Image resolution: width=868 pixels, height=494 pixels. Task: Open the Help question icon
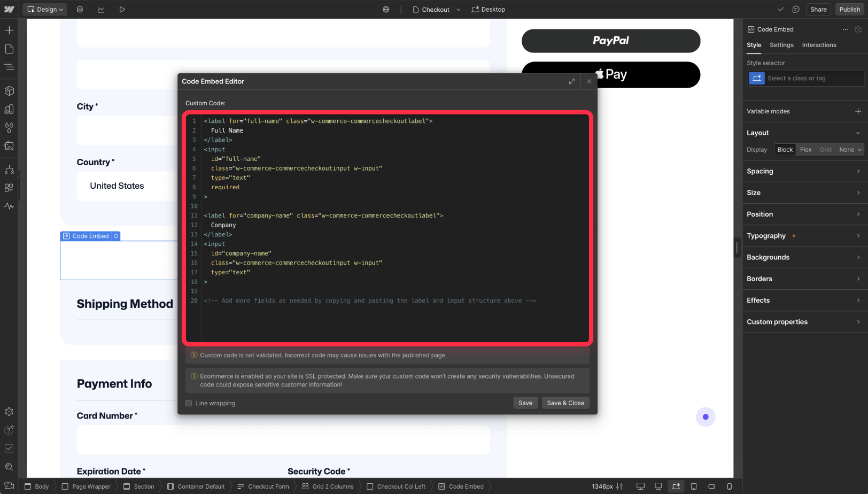(9, 430)
